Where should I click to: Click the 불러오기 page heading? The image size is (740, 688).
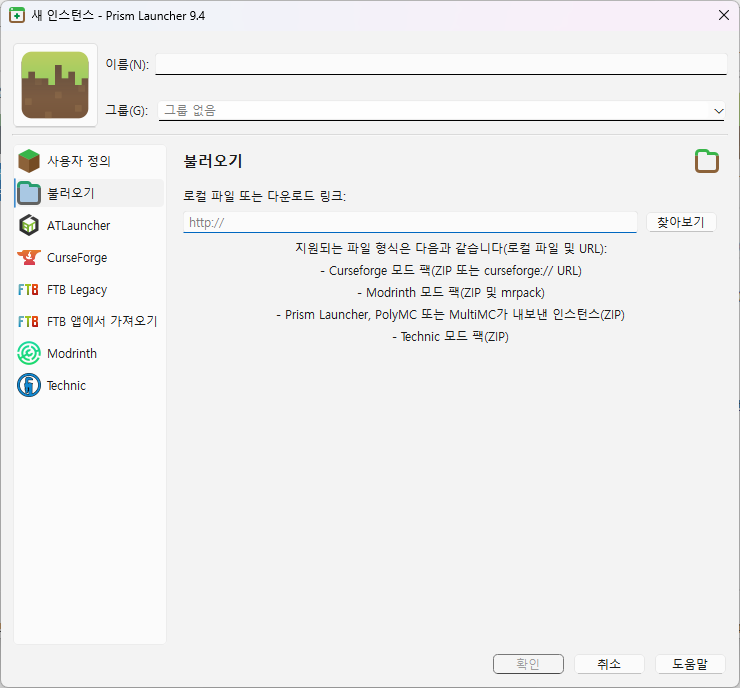click(213, 161)
